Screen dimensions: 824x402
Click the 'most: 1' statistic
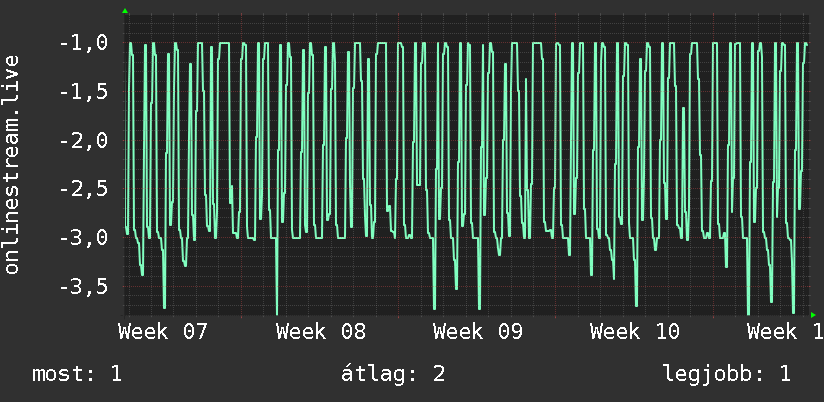[x=77, y=374]
